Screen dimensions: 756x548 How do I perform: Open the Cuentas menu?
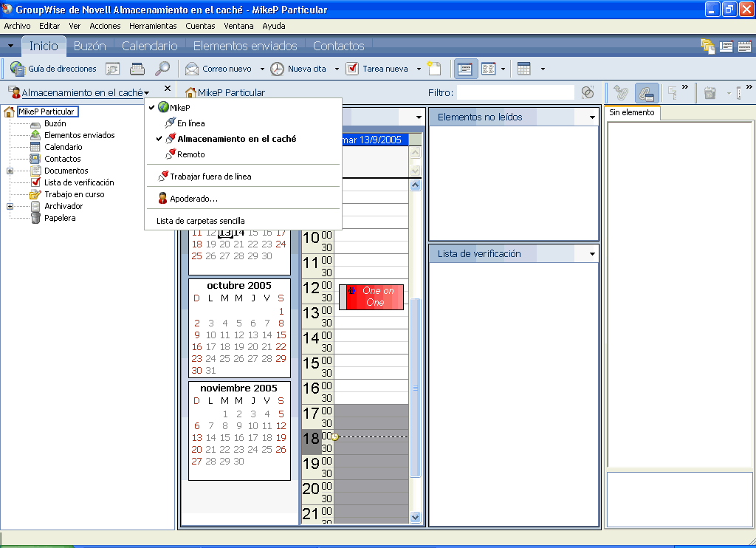(200, 26)
